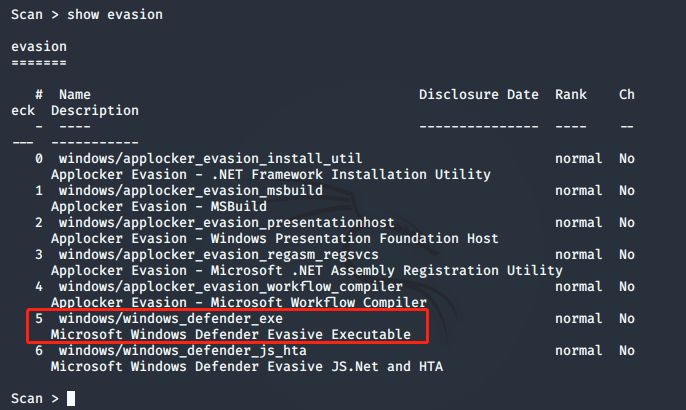Click the 'Description' column header
This screenshot has width=686, height=410.
point(95,110)
